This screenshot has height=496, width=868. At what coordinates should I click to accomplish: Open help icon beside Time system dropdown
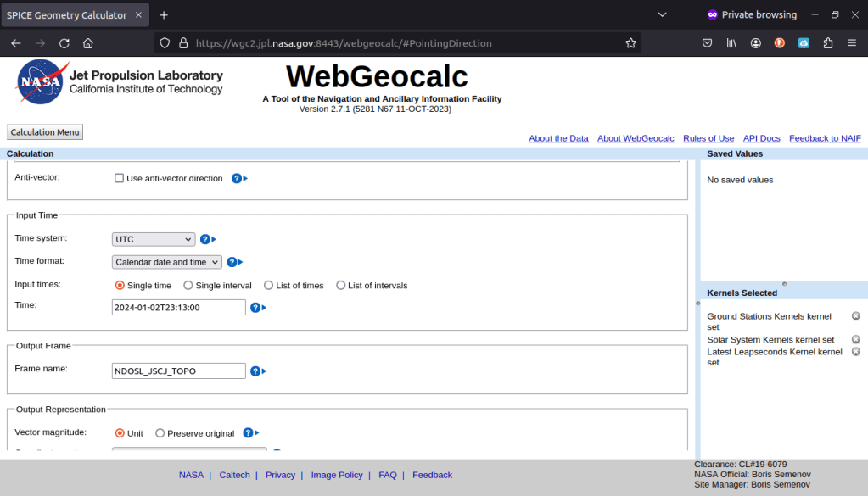(205, 239)
